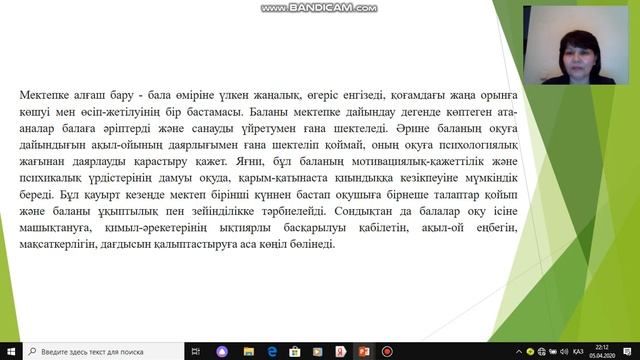This screenshot has height=360, width=640.
Task: Open the media player taskbar icon
Action: pos(318,351)
